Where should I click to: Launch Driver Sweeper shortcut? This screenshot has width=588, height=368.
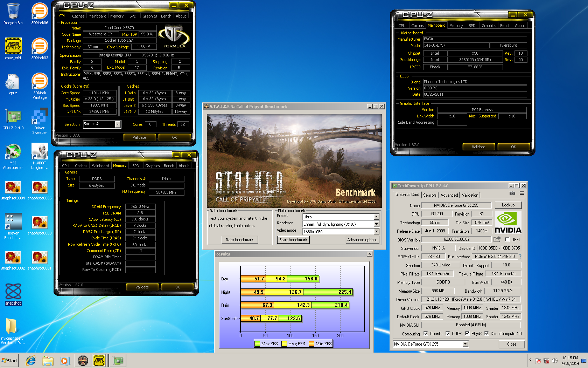click(x=40, y=121)
